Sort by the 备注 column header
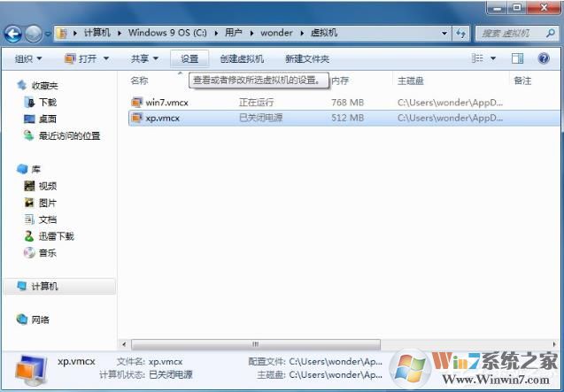This screenshot has height=392, width=564. point(522,81)
